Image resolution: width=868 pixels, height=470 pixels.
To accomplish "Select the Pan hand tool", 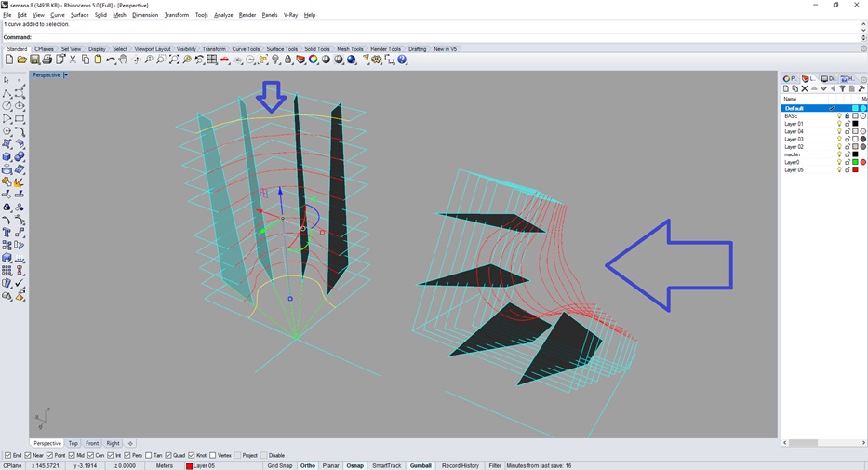I will 123,60.
